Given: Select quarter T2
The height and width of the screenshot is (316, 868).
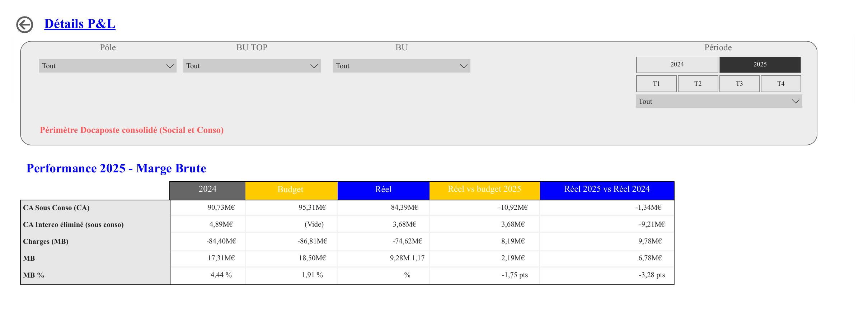Looking at the screenshot, I should (x=698, y=84).
